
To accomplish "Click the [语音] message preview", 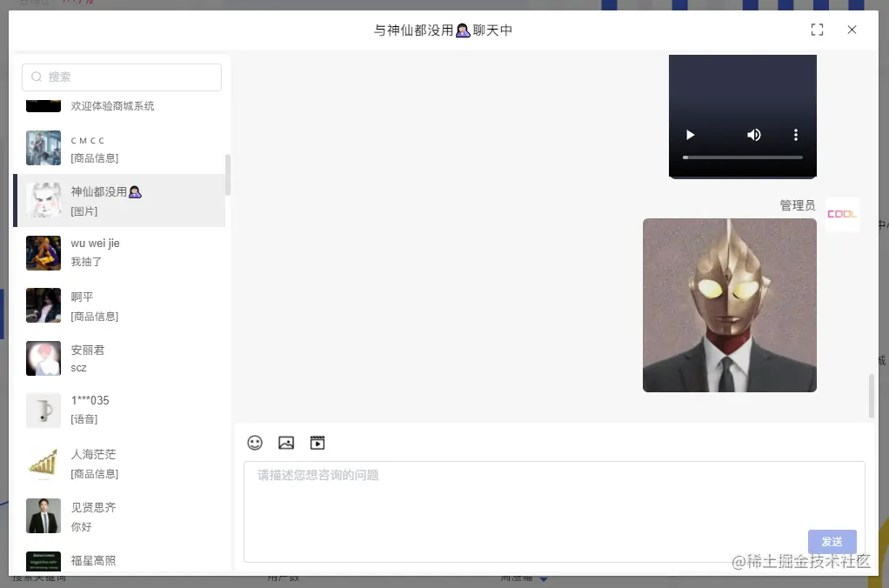I will (84, 419).
